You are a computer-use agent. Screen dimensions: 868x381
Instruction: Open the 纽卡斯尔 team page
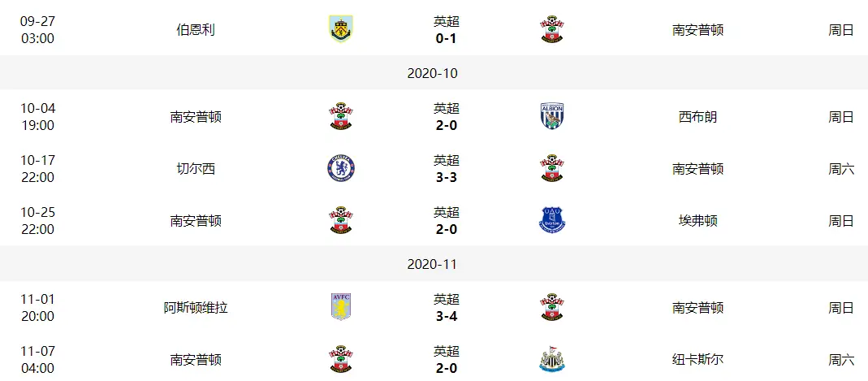point(697,360)
